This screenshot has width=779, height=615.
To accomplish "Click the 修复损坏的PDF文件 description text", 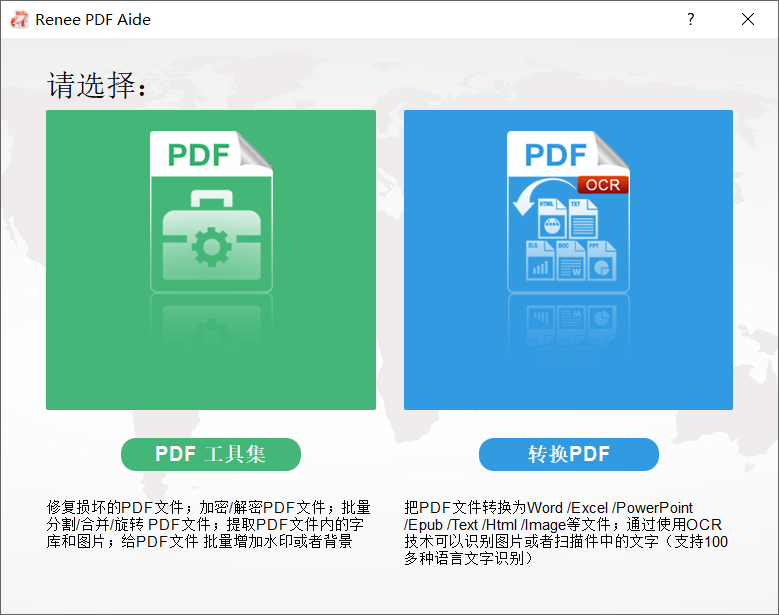I will [x=209, y=524].
